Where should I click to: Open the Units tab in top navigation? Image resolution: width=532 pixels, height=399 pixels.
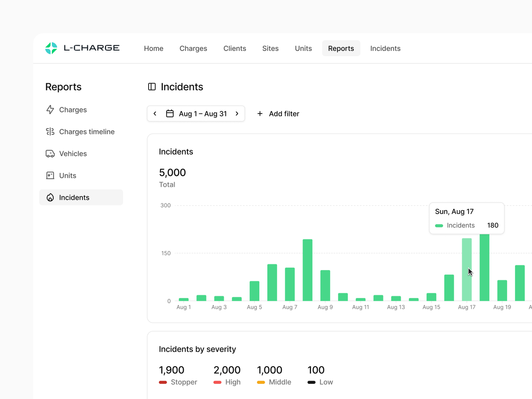click(x=304, y=48)
